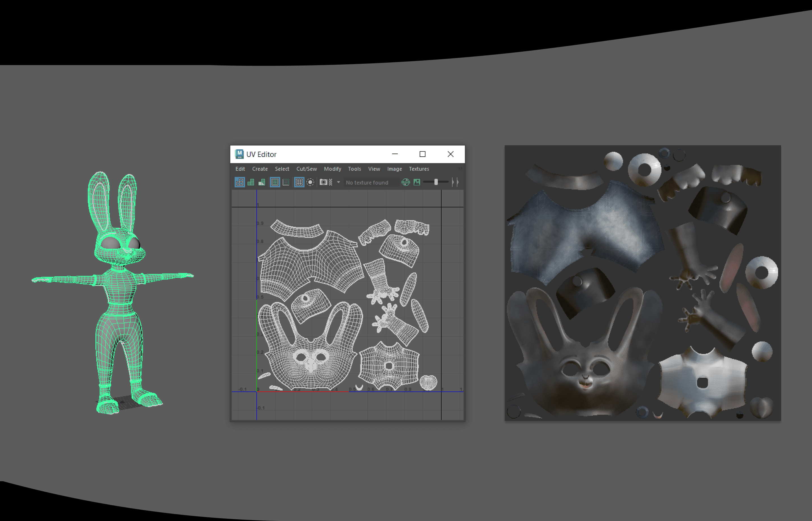Click the checker pattern icon
This screenshot has height=521, width=812.
tap(331, 182)
